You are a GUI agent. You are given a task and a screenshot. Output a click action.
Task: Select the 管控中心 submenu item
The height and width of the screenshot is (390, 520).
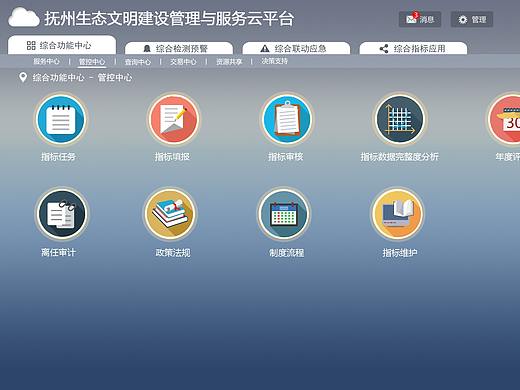(x=92, y=62)
